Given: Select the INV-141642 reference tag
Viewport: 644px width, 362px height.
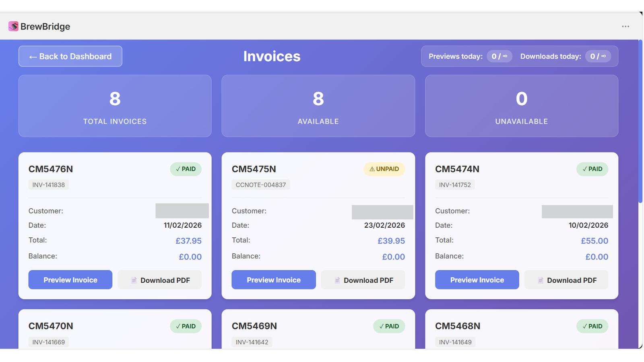Looking at the screenshot, I should point(252,342).
